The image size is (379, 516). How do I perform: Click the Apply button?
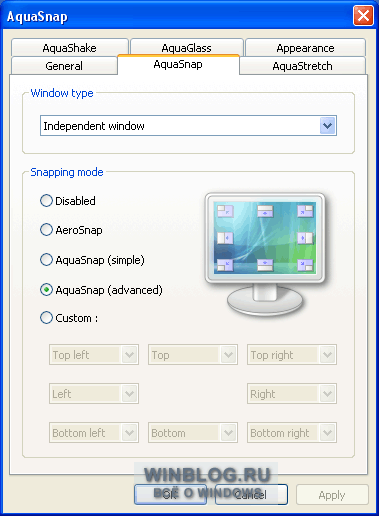coord(332,495)
